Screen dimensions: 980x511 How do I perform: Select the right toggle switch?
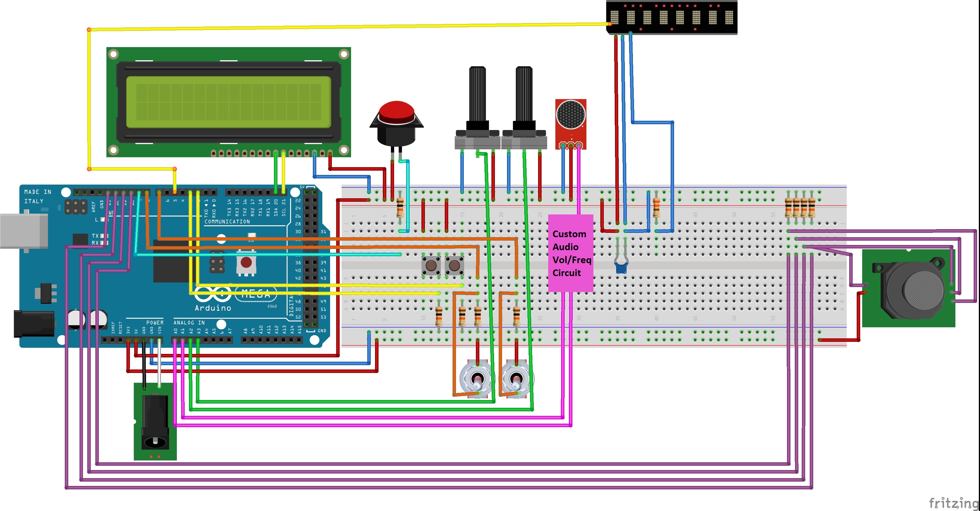pos(517,379)
